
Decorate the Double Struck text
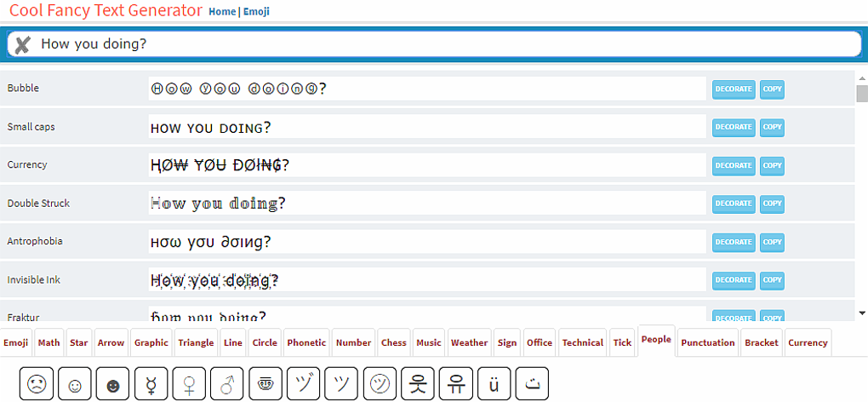(x=734, y=204)
